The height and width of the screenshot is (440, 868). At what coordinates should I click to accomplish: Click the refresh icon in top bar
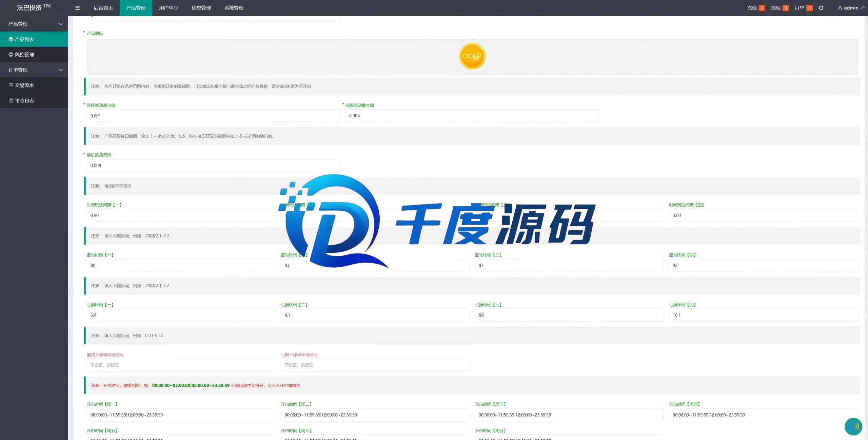[x=821, y=8]
